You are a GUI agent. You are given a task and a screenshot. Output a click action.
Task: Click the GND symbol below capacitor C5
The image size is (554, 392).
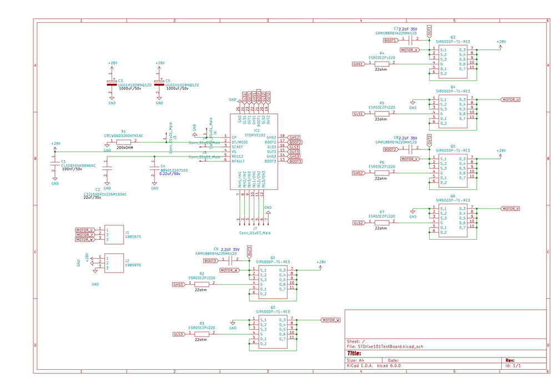[x=159, y=101]
